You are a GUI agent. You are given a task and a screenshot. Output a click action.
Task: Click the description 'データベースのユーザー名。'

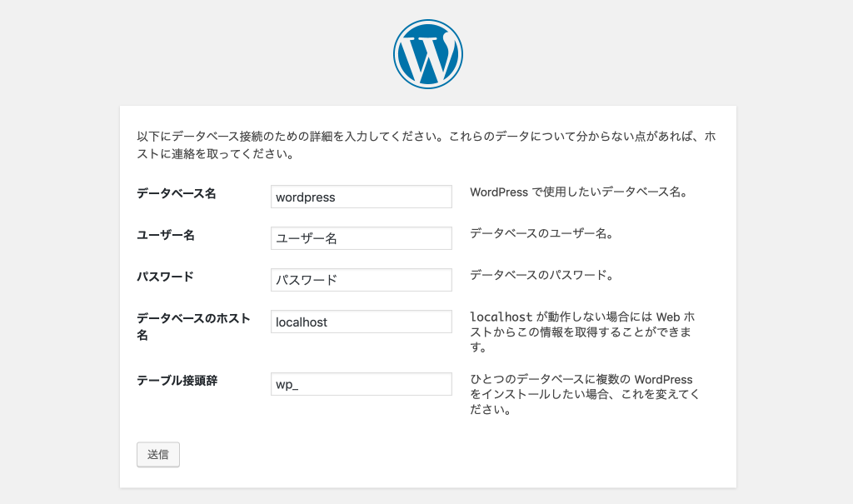(x=542, y=233)
